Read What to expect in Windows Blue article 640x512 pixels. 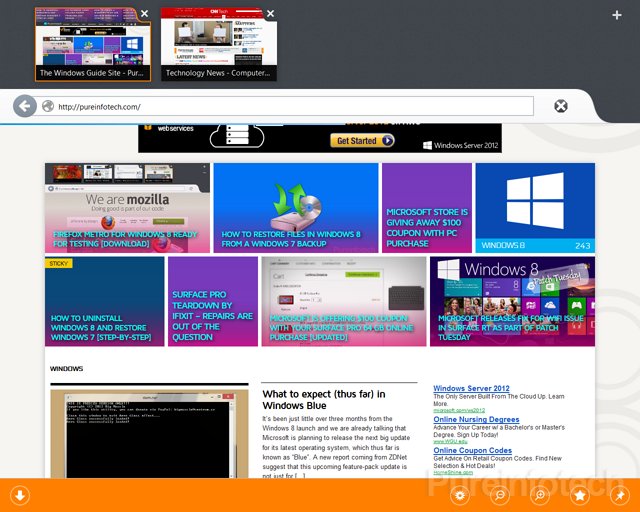click(x=323, y=401)
